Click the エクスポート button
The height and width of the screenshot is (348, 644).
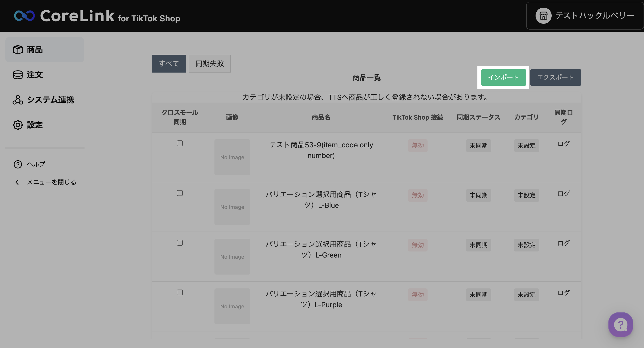click(x=555, y=77)
